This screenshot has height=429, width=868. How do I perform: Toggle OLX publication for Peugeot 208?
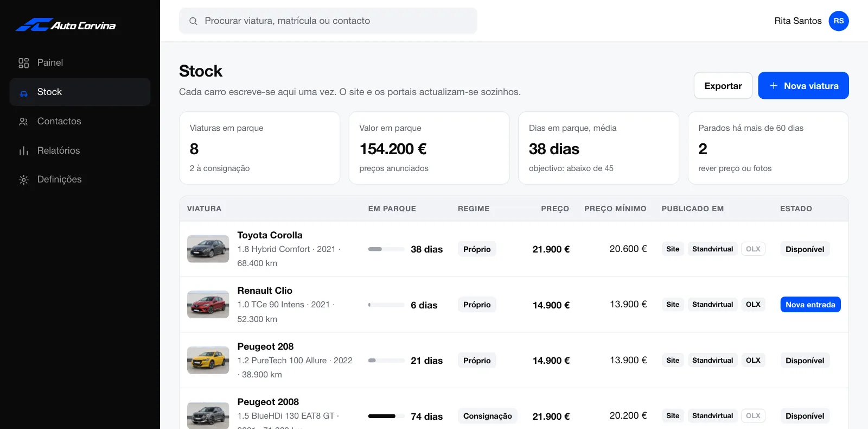[x=753, y=361]
